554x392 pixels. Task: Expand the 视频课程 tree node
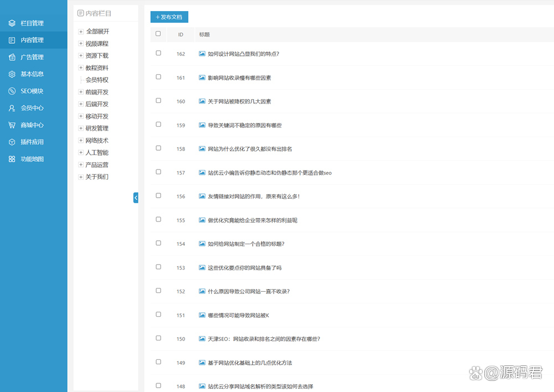[x=81, y=43]
